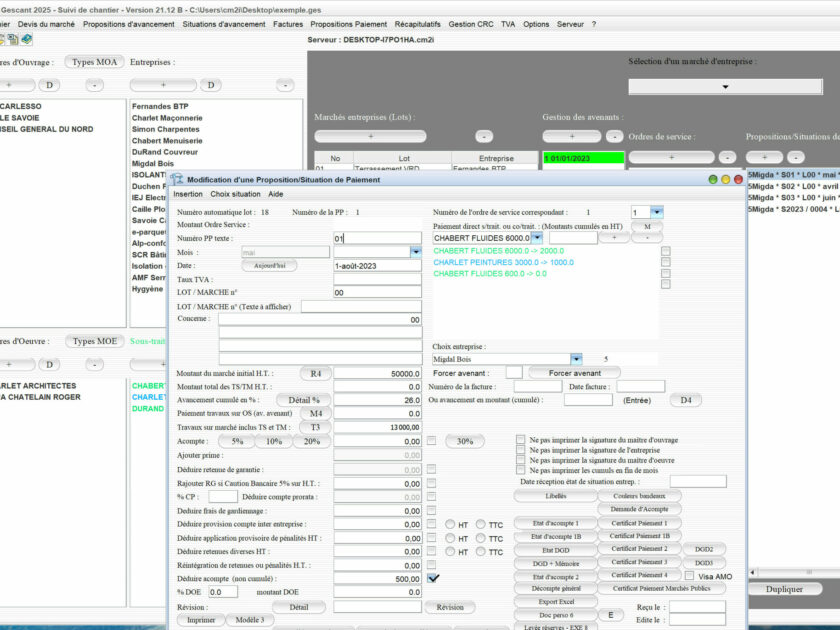The image size is (840, 630).
Task: Click the Lot column header in marchés table
Action: (404, 158)
